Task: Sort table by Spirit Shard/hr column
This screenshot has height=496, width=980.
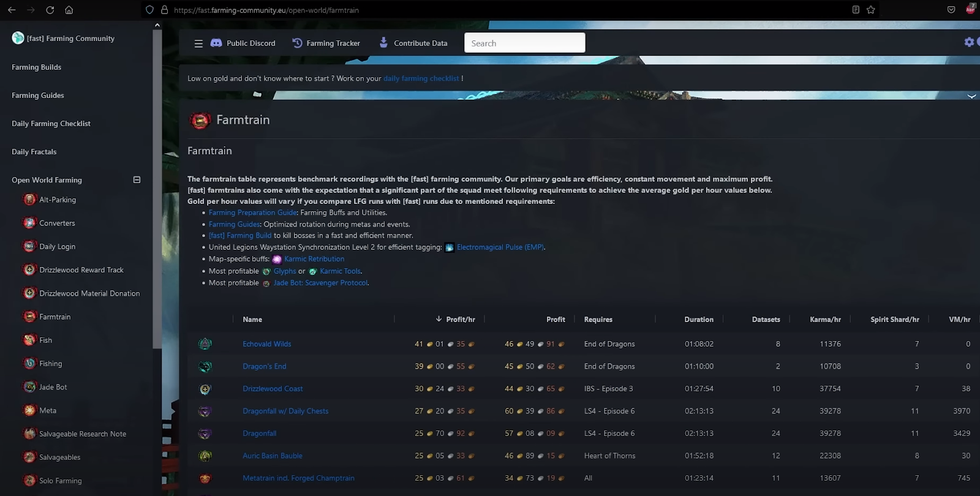Action: tap(895, 319)
